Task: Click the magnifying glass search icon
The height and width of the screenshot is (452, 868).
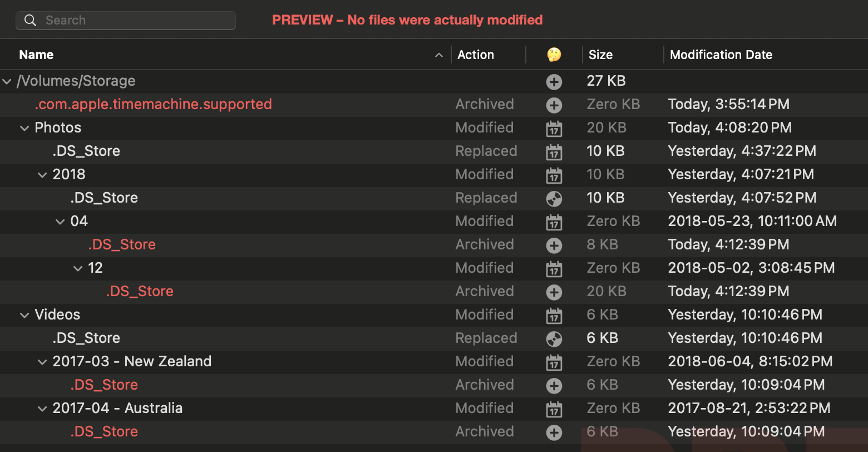Action: [31, 21]
